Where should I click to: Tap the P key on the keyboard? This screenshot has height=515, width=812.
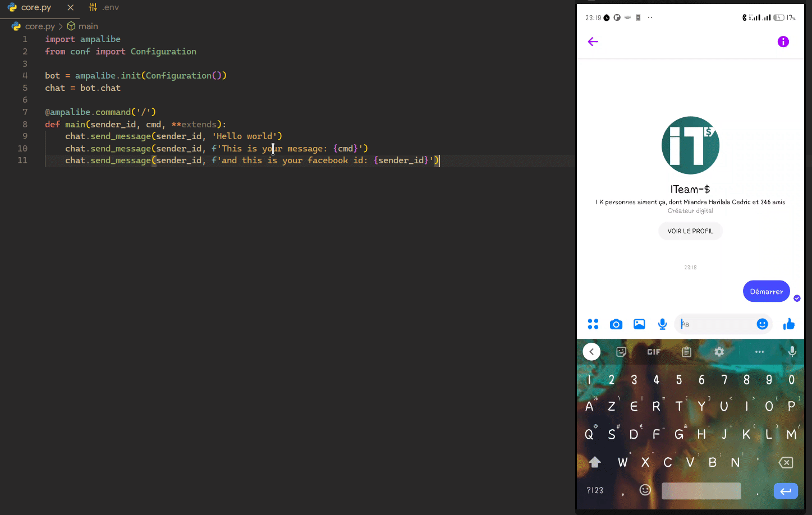791,406
